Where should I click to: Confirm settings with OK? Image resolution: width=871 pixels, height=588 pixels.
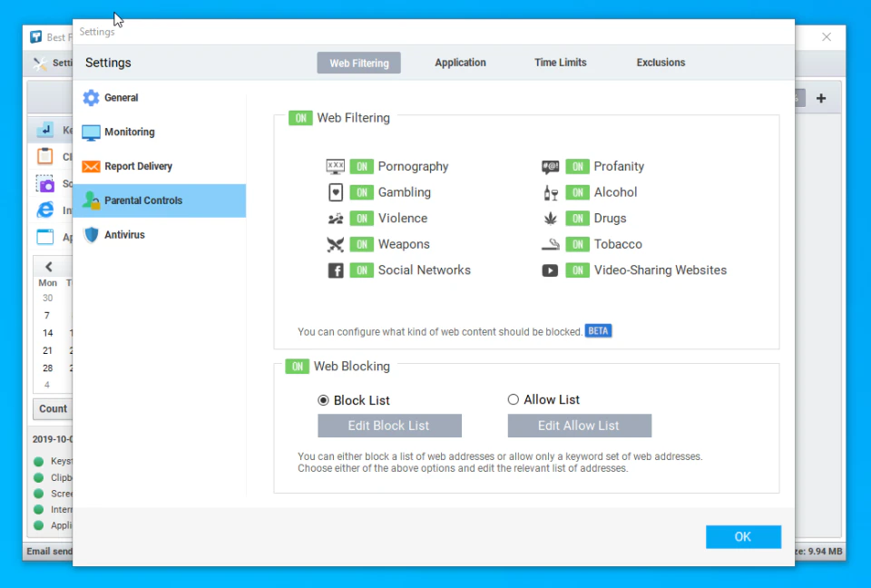point(743,536)
